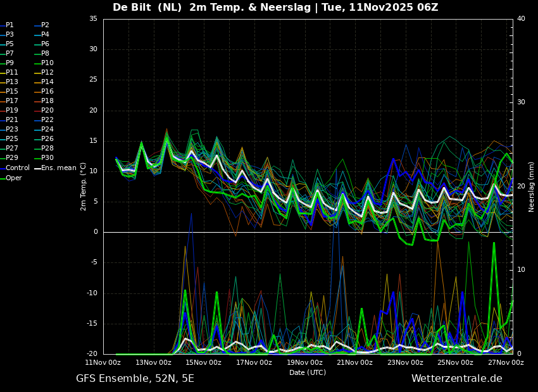Click the GFS Ensemble, 52N, 5E label

(x=135, y=379)
